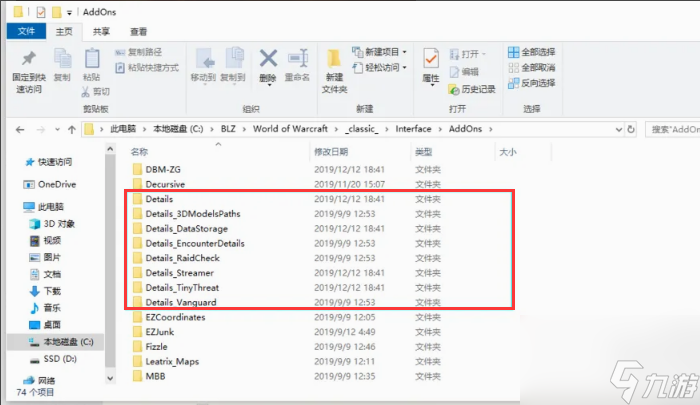Screen dimensions: 700x405
Task: Click the Cut scissors button
Action: [x=96, y=92]
